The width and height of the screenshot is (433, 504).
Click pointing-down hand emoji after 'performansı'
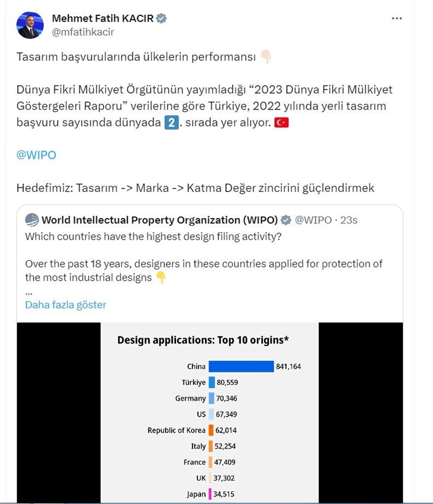coord(266,58)
